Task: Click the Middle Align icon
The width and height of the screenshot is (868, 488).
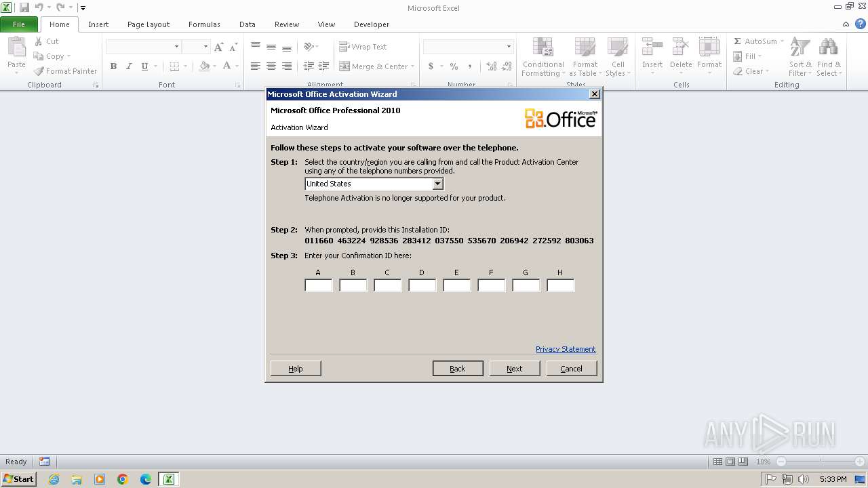Action: point(271,47)
